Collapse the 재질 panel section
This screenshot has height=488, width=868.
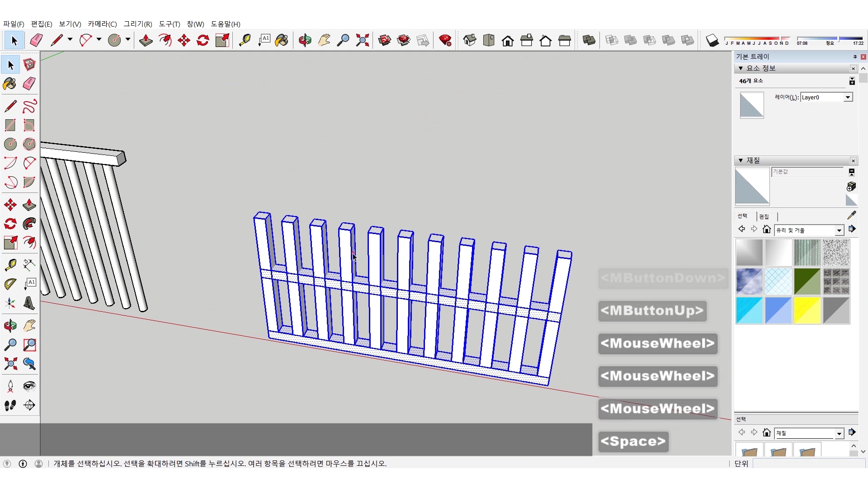pos(741,160)
